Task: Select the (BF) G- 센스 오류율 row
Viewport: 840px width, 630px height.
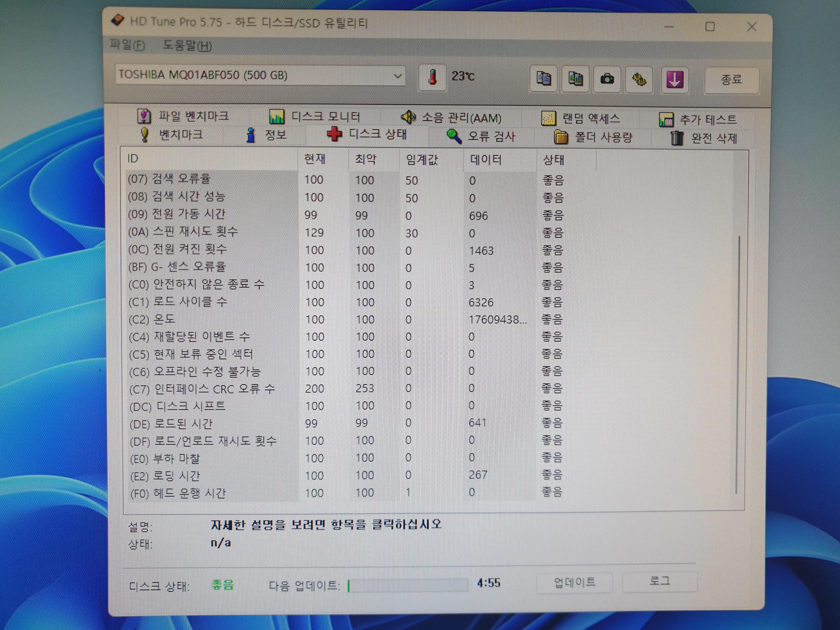Action: click(346, 267)
